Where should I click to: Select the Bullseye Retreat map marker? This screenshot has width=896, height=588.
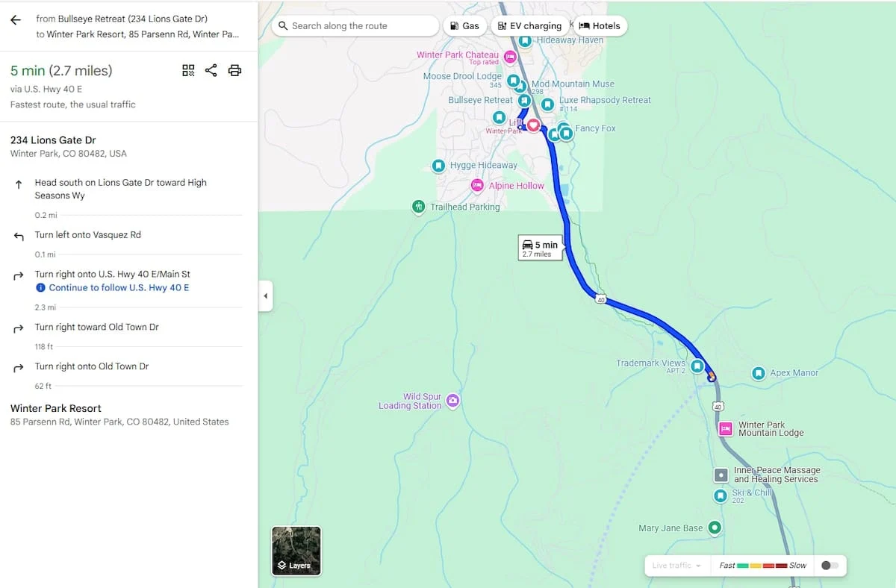tap(524, 100)
